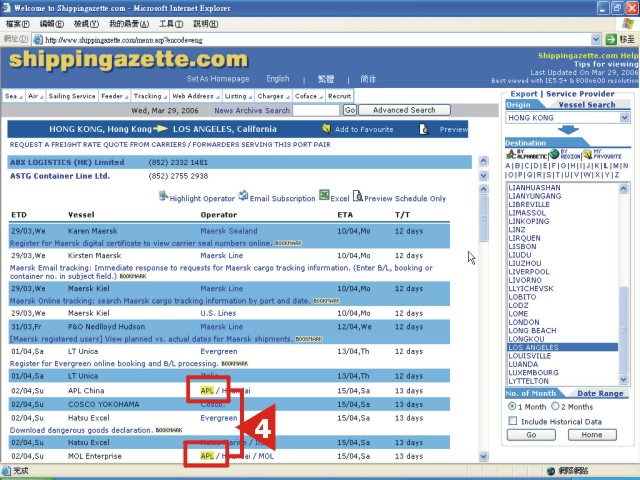Screen dimensions: 640x480
Task: Select LONG BEACH in destination list
Action: click(532, 331)
